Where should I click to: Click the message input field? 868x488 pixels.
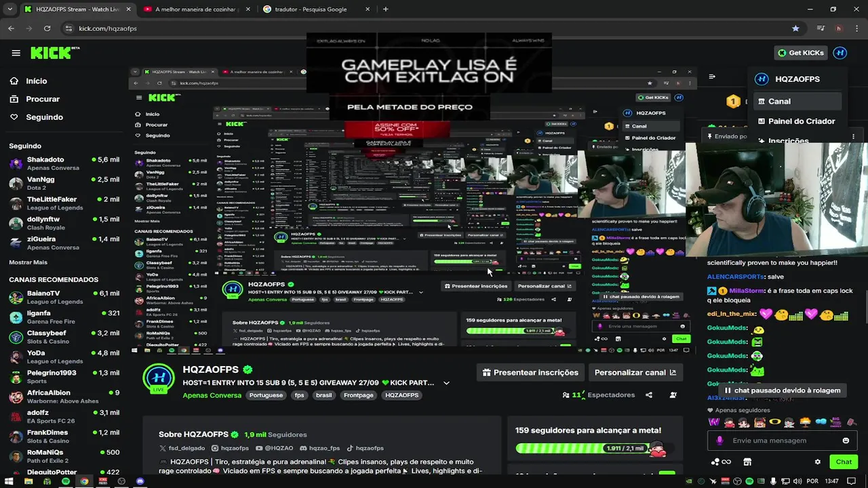click(x=783, y=441)
